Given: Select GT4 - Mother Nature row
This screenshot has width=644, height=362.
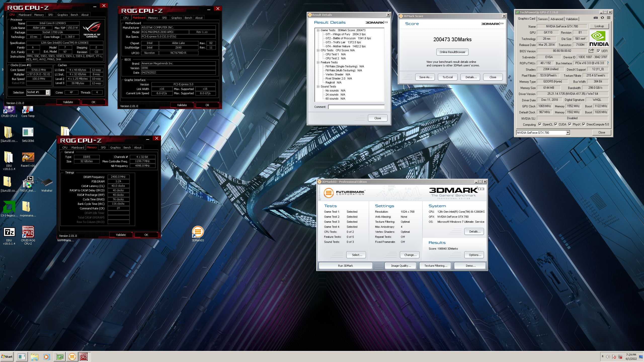Looking at the screenshot, I should (345, 46).
